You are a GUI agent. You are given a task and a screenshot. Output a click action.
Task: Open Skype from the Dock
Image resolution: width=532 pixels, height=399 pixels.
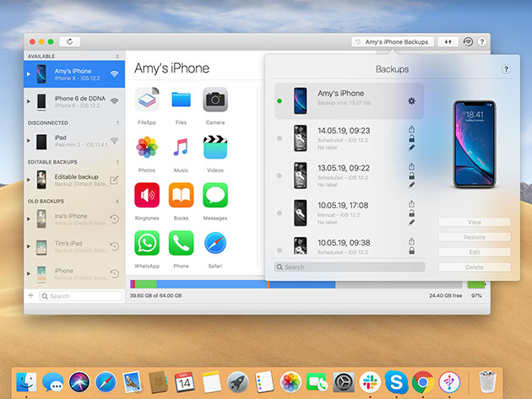396,382
